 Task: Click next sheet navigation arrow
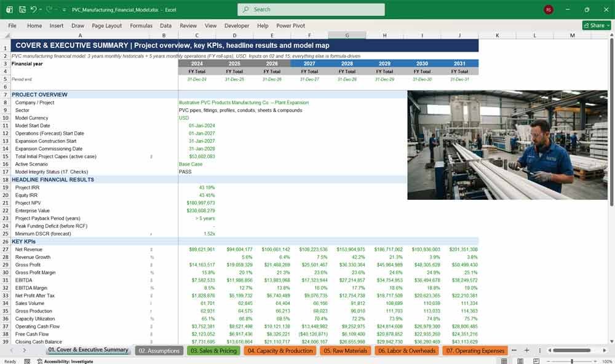point(25,350)
